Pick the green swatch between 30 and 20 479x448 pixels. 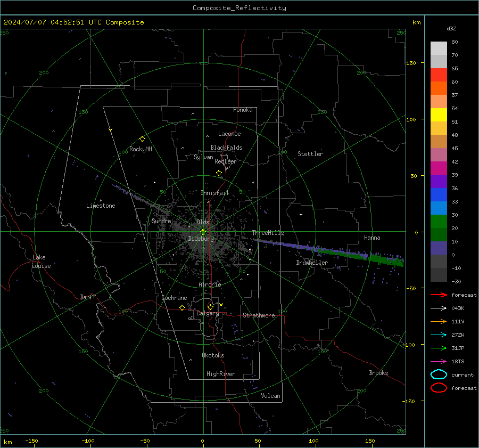(x=439, y=222)
